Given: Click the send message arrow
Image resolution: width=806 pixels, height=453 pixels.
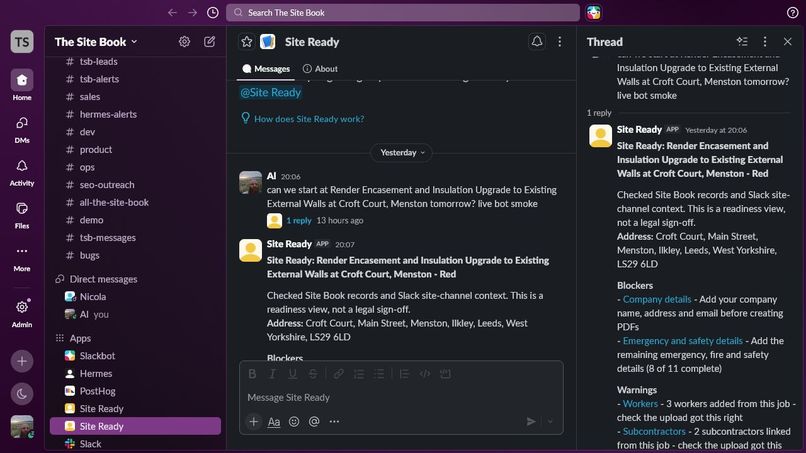Looking at the screenshot, I should [x=531, y=422].
